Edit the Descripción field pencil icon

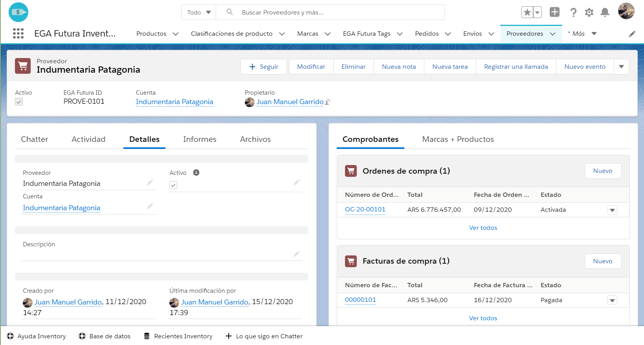tap(296, 254)
